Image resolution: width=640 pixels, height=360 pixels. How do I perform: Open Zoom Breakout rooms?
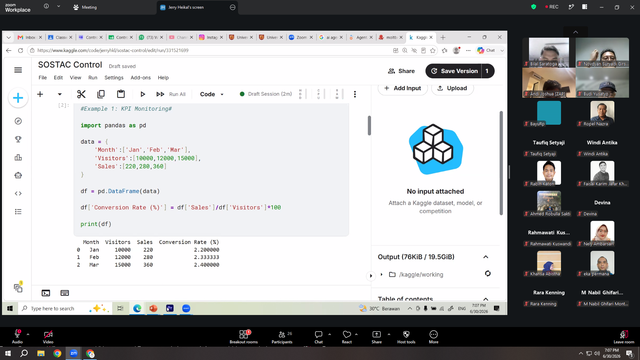pos(244,336)
